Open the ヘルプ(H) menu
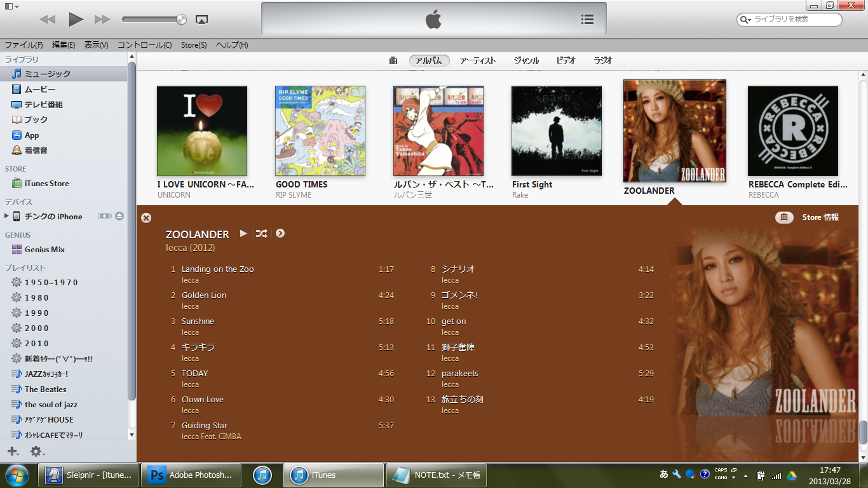868x488 pixels. [x=232, y=45]
